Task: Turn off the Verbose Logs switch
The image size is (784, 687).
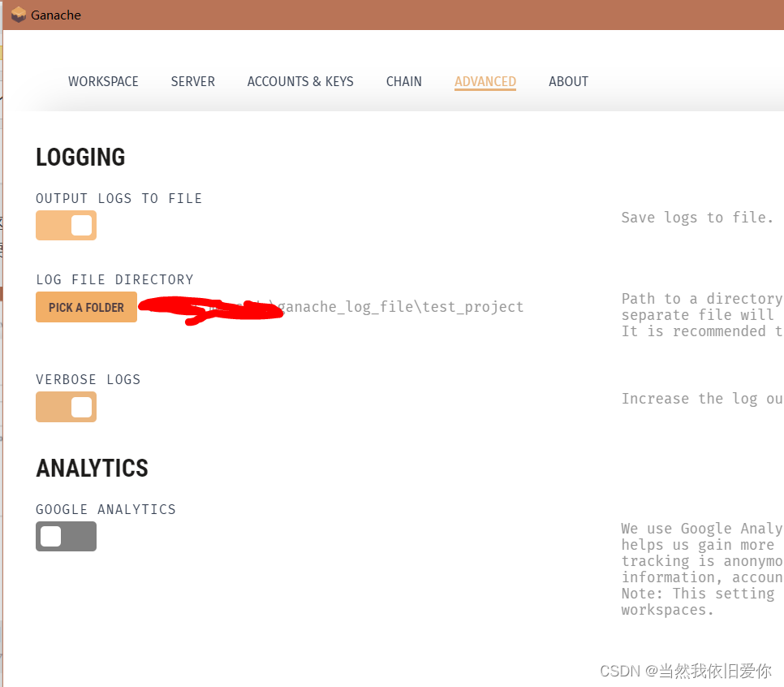Action: [x=66, y=407]
